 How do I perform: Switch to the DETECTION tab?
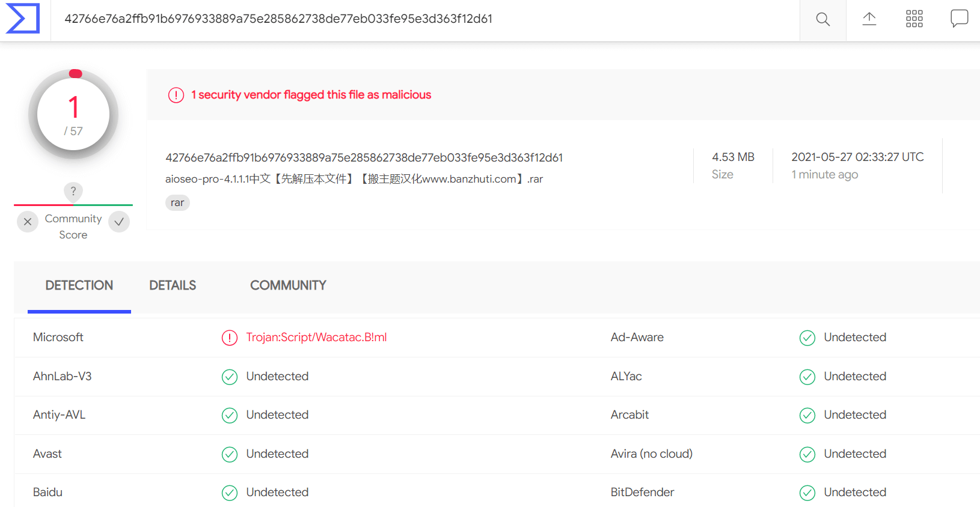coord(79,286)
